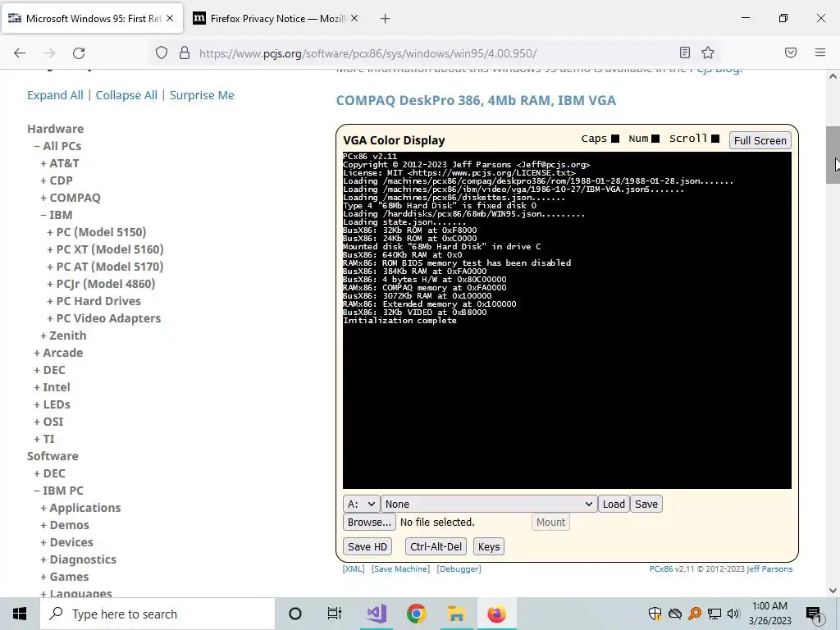Select the Microsoft Windows 95 tab
Screen dimensions: 840x630
pos(92,19)
